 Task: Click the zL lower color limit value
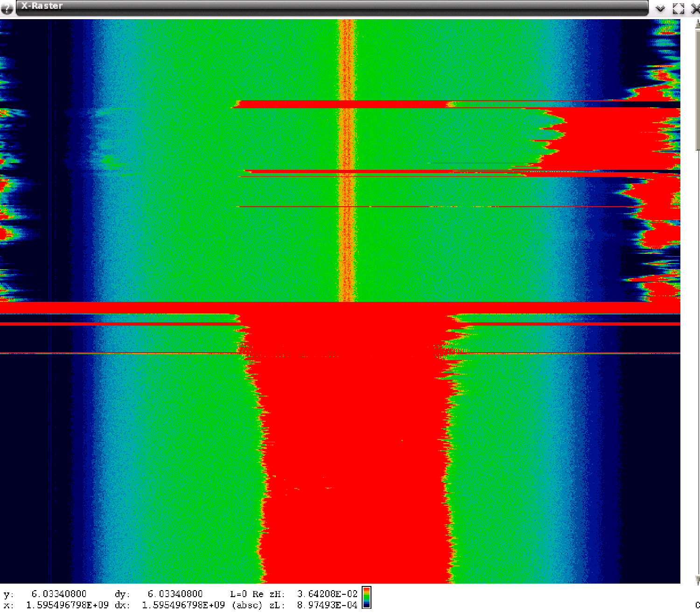coord(327,605)
